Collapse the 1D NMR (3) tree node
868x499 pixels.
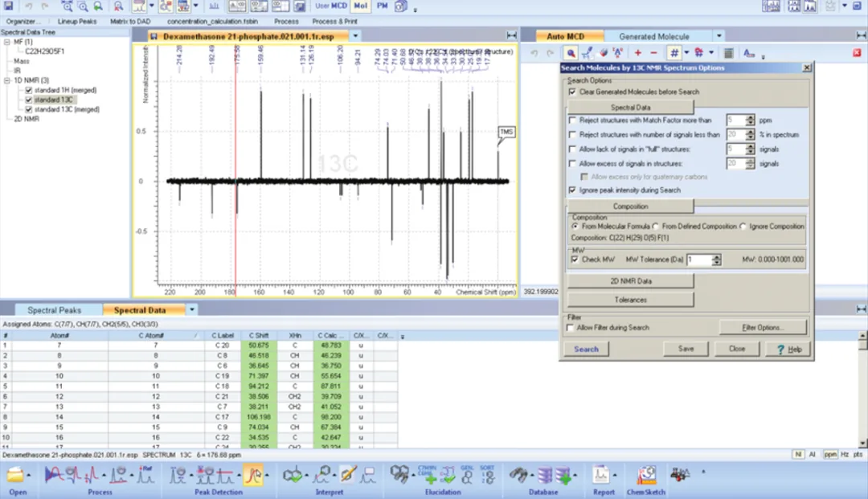(x=7, y=80)
